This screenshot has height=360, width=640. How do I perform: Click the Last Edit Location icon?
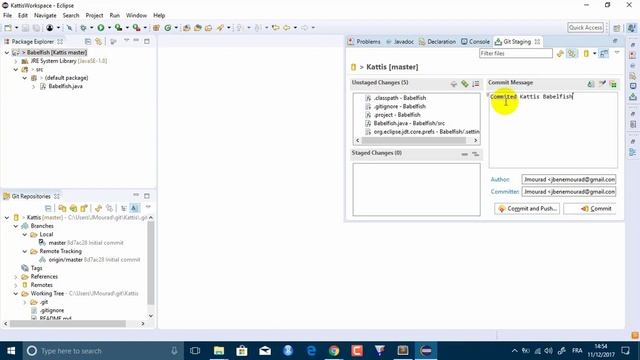(276, 28)
